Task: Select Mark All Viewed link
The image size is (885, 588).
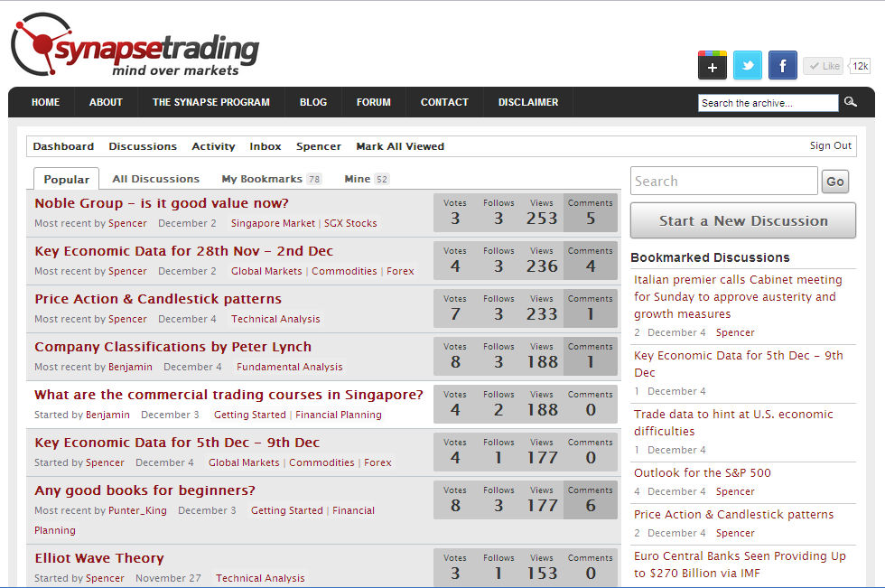Action: (x=400, y=146)
